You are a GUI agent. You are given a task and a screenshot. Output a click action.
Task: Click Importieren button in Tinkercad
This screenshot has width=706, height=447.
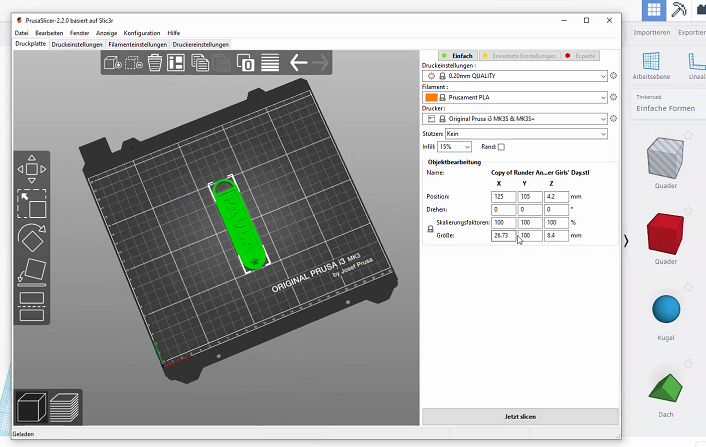pyautogui.click(x=652, y=32)
